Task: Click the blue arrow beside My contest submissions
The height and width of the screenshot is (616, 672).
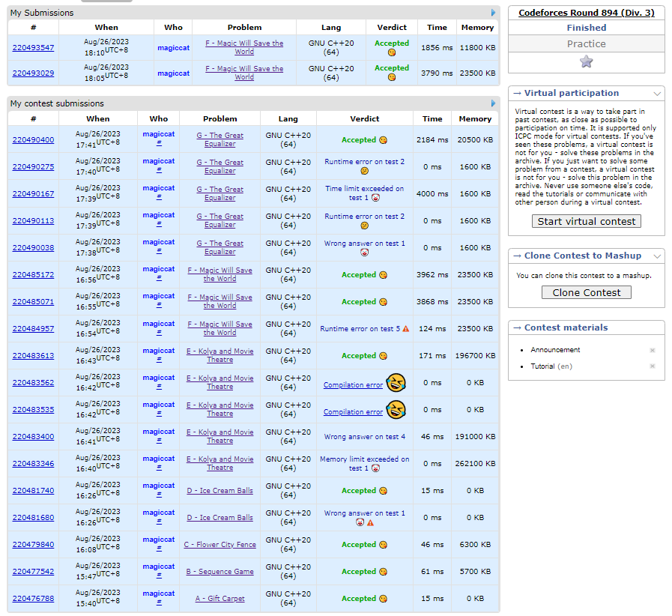Action: [x=493, y=103]
